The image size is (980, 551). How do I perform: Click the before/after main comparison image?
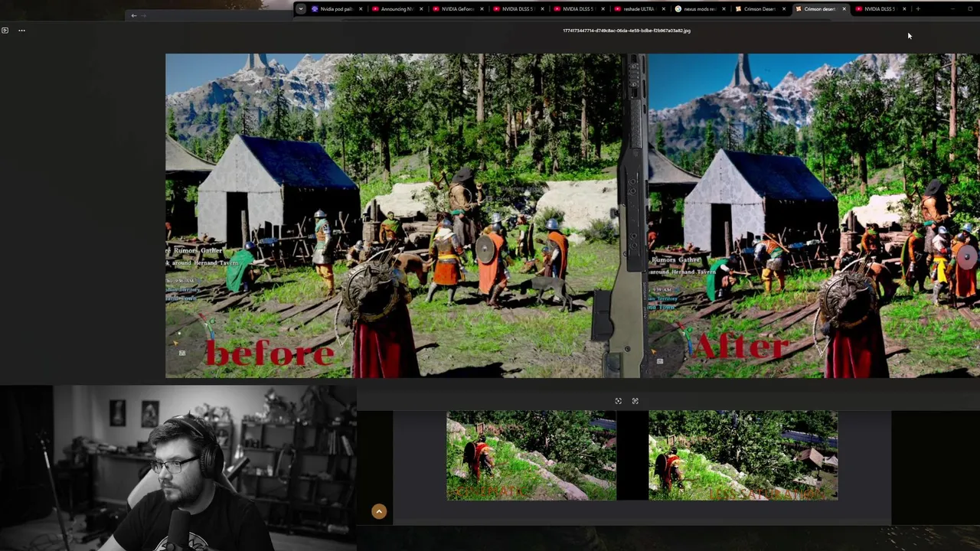[572, 216]
